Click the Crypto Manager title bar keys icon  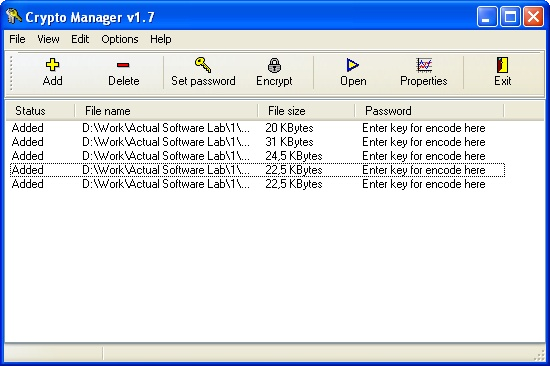pyautogui.click(x=14, y=16)
